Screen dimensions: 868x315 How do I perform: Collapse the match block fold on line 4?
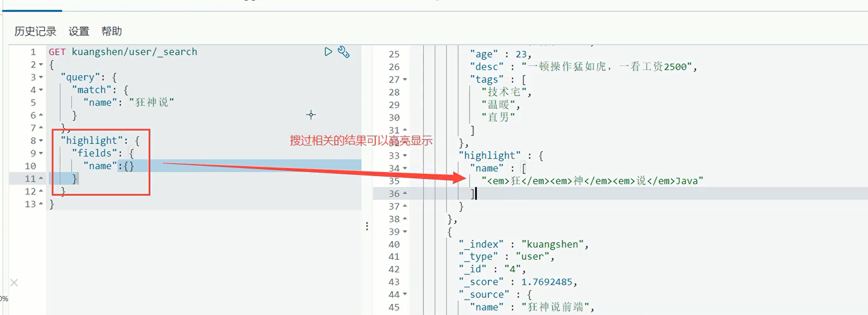(41, 90)
